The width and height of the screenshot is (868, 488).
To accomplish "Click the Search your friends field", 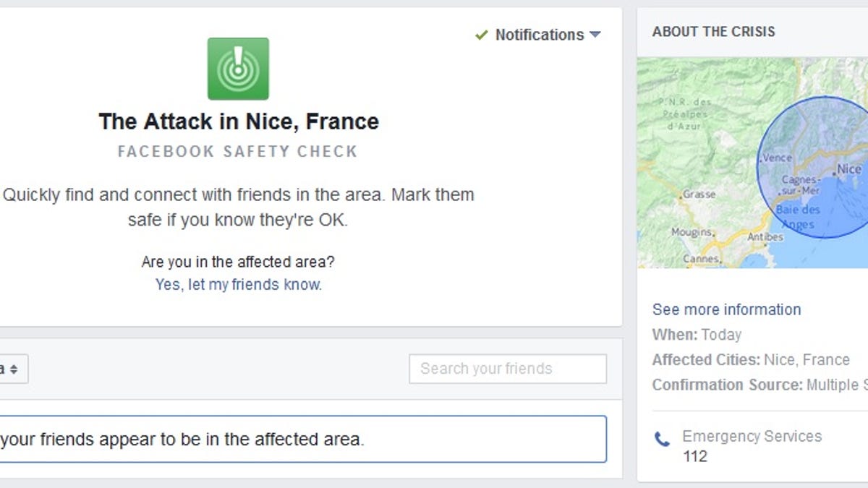I will (x=507, y=369).
